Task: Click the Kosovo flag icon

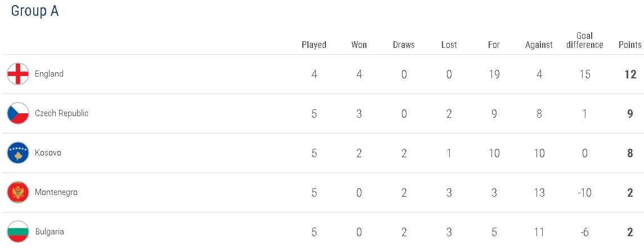Action: [x=18, y=153]
